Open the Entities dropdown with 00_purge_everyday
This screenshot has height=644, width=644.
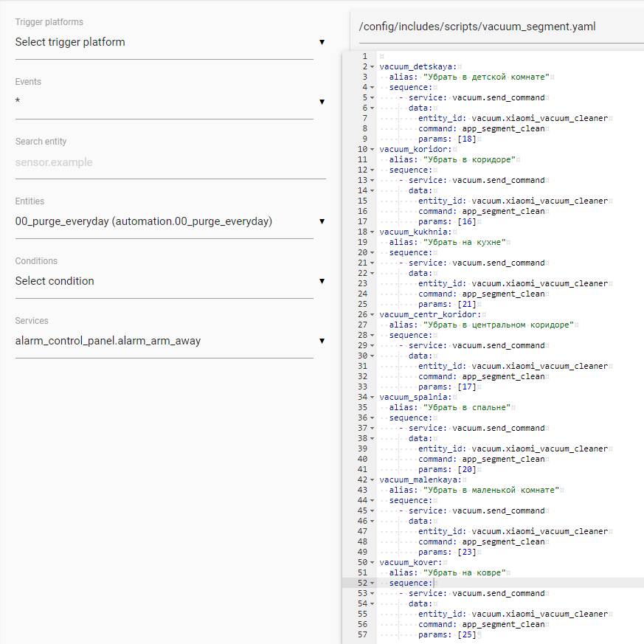(x=170, y=221)
